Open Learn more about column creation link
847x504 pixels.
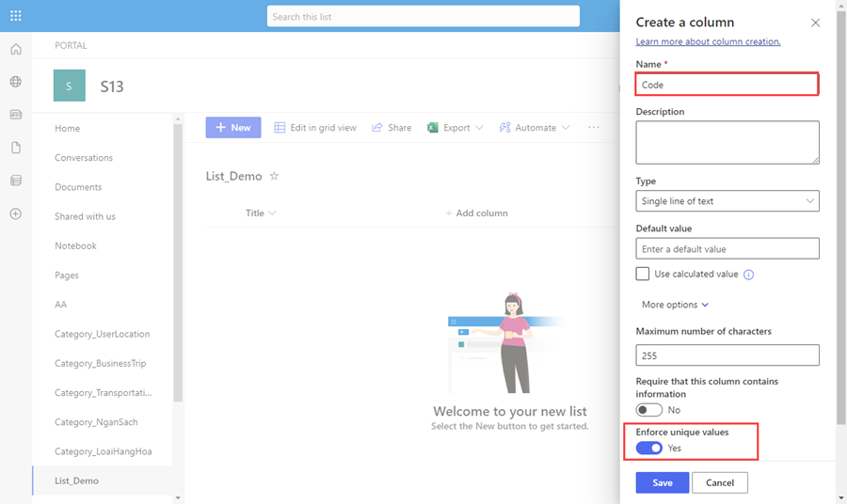tap(708, 41)
